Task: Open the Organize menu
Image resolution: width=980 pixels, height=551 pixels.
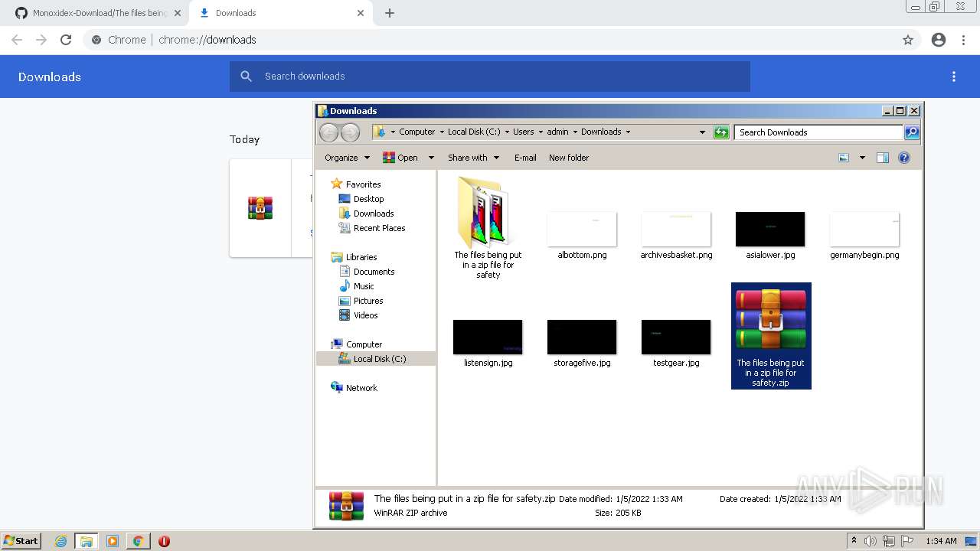Action: coord(347,158)
